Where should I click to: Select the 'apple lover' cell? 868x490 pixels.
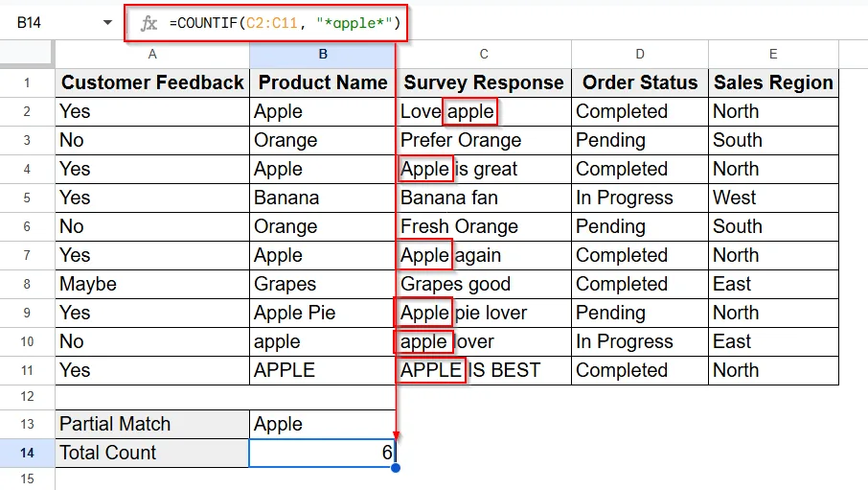tap(484, 342)
